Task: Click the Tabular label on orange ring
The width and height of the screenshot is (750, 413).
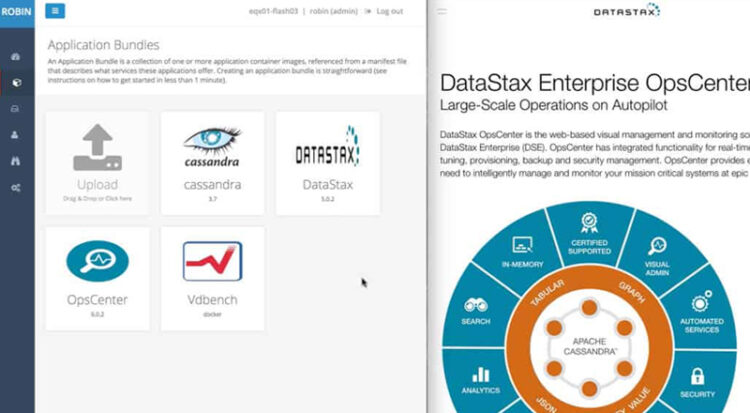Action: click(x=547, y=293)
